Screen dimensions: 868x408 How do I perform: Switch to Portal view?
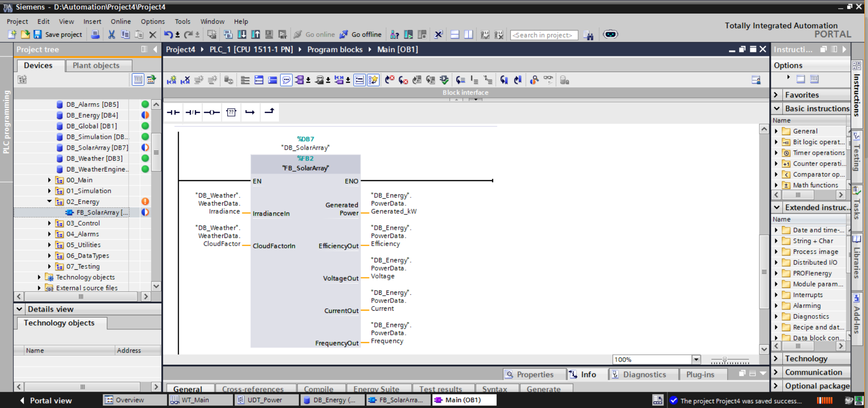pyautogui.click(x=46, y=401)
